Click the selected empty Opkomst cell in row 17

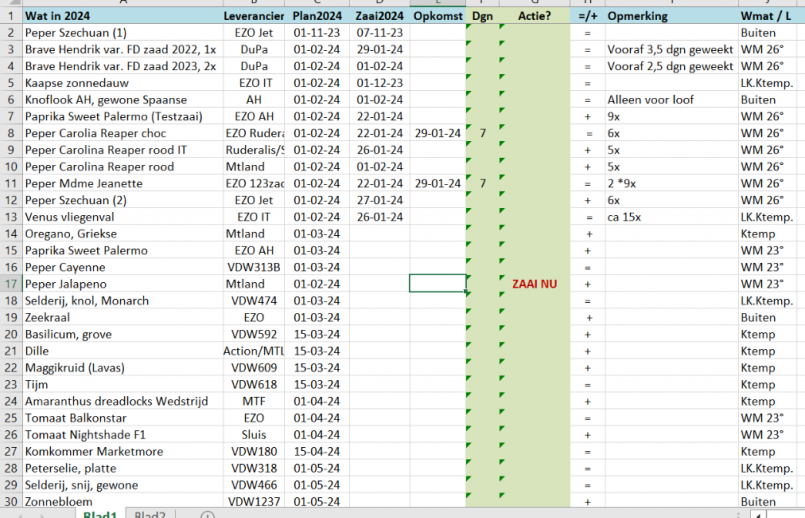438,284
